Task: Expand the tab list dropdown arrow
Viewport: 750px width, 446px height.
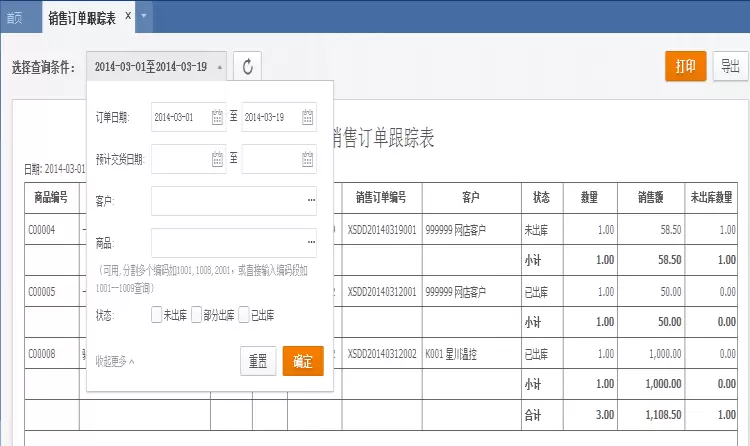Action: [x=143, y=16]
